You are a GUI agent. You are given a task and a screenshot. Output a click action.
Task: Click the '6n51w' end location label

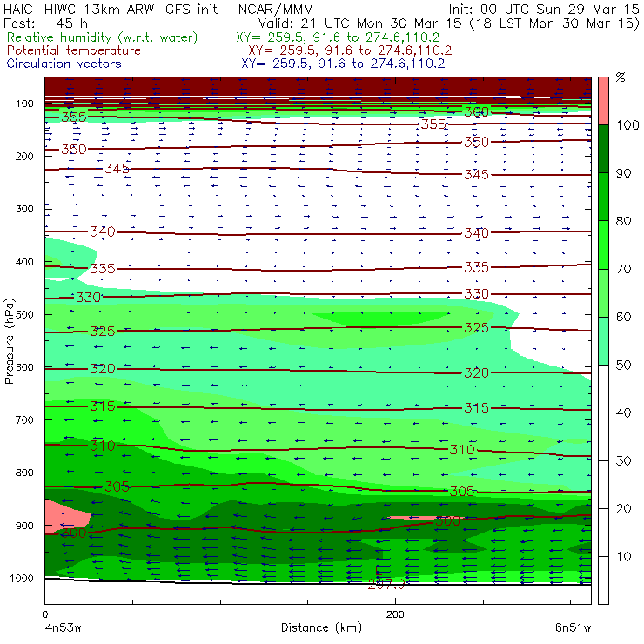573,628
